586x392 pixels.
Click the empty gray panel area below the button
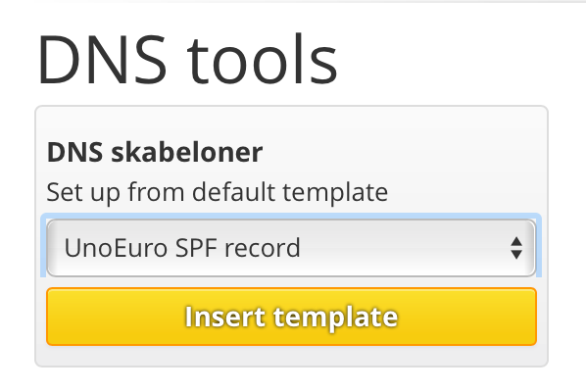pos(291,356)
